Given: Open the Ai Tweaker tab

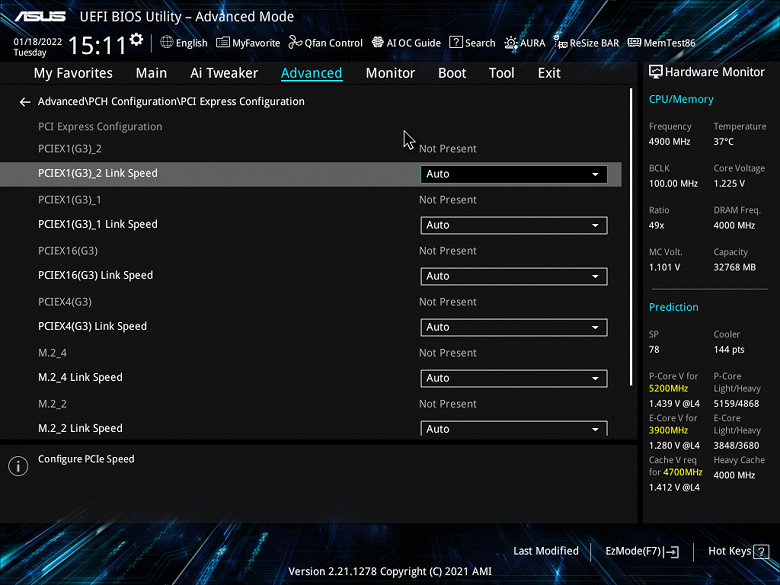Looking at the screenshot, I should pos(224,73).
